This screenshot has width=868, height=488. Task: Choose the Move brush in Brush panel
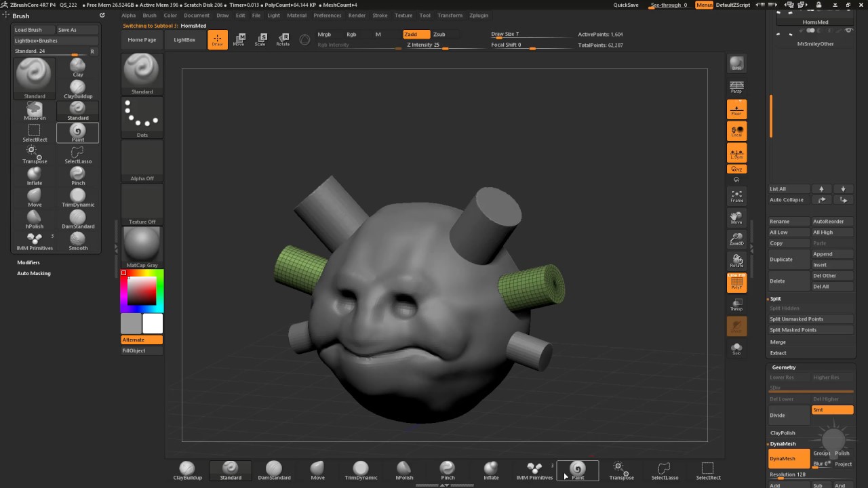(x=35, y=198)
